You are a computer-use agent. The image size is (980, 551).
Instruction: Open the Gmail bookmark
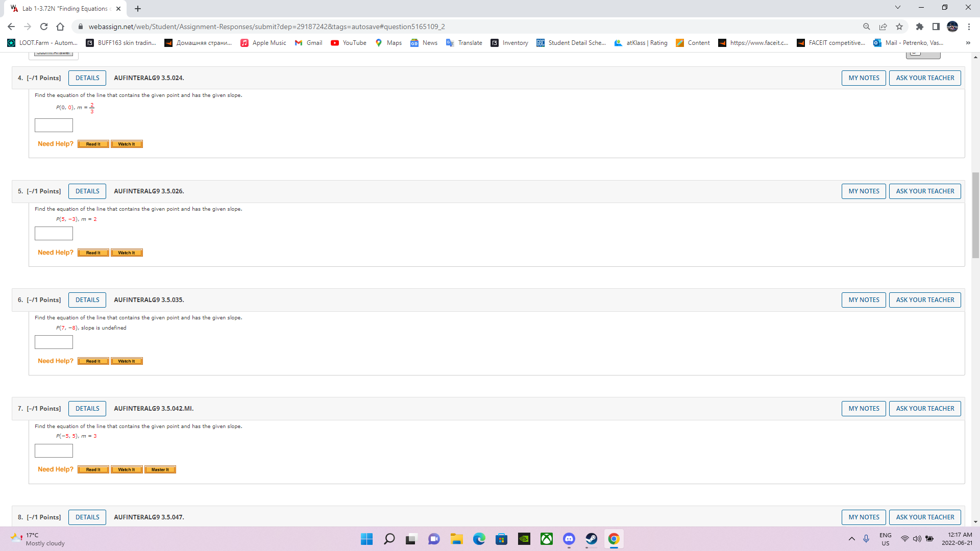[x=309, y=43]
